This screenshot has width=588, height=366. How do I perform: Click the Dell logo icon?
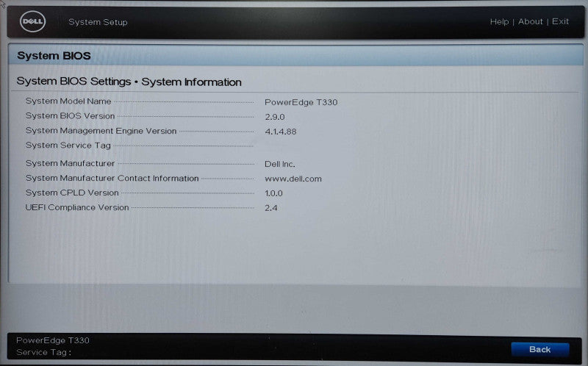[32, 21]
